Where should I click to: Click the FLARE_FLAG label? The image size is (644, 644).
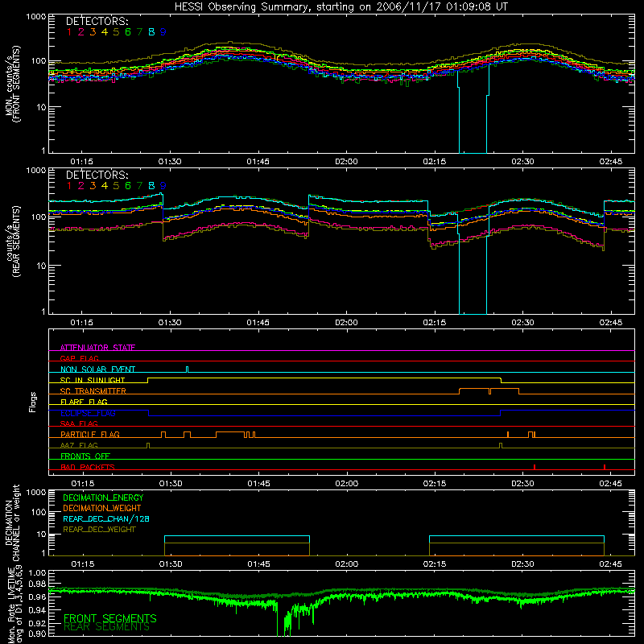(x=84, y=402)
